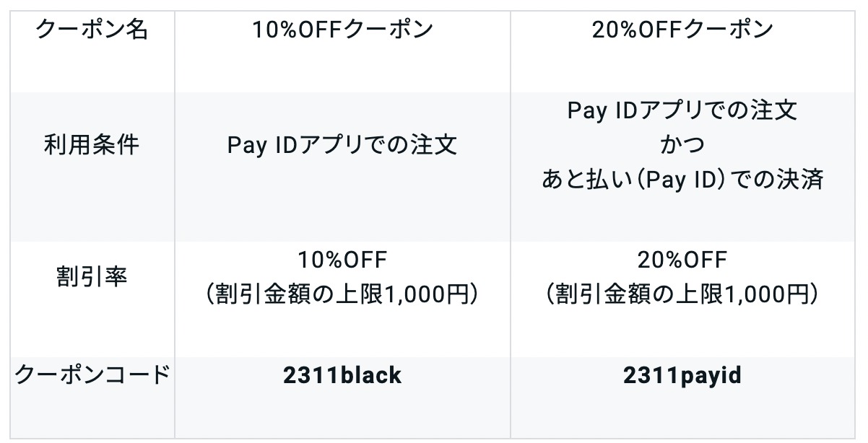Click the クーポンコード row label
The image size is (868, 443).
click(x=92, y=376)
